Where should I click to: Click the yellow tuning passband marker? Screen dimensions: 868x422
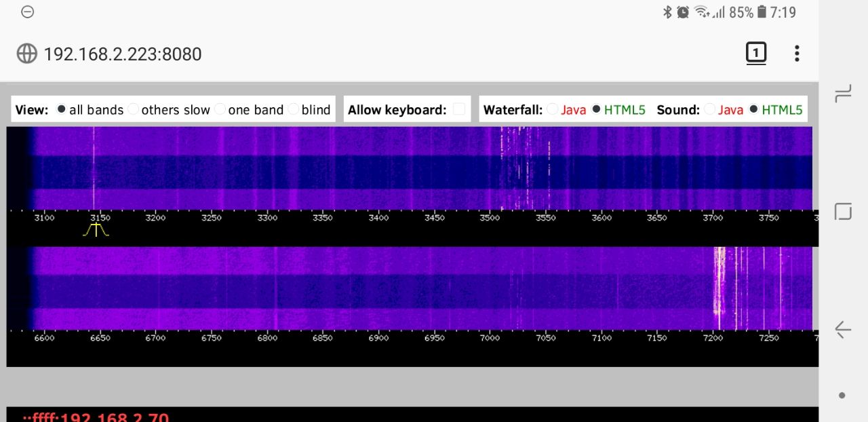coord(96,230)
